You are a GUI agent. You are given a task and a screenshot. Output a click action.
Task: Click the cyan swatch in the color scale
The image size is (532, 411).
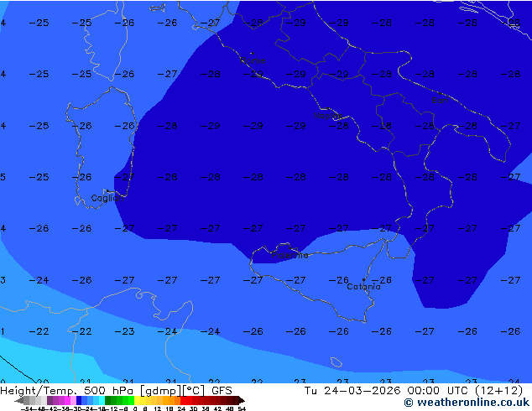(102, 400)
